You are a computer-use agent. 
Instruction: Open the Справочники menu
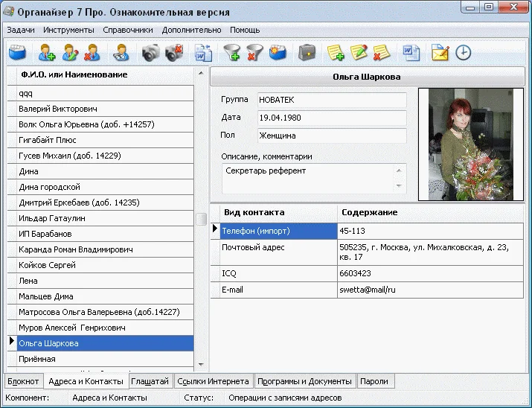129,30
